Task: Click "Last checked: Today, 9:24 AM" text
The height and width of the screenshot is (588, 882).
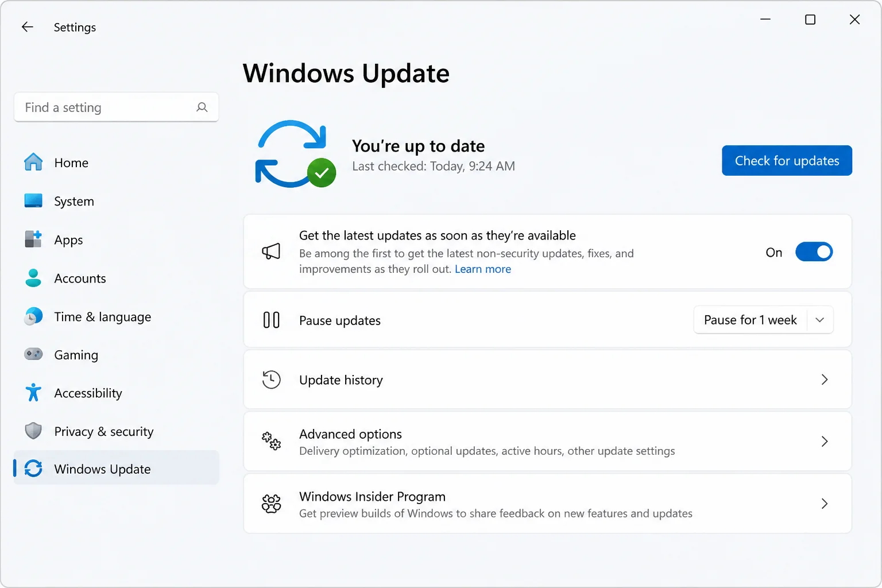Action: [434, 166]
